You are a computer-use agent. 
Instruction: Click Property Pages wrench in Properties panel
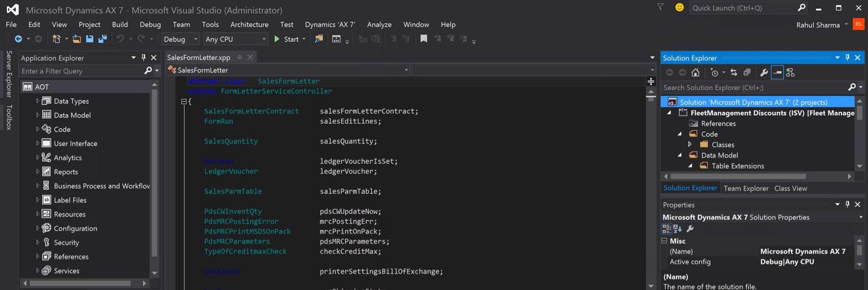[x=690, y=229]
